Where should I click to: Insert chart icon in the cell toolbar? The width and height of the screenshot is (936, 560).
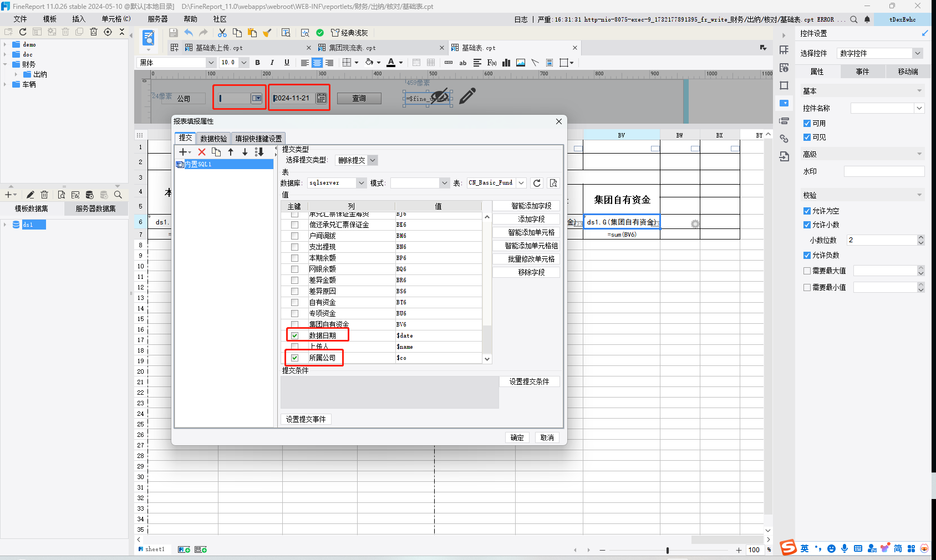pyautogui.click(x=506, y=63)
